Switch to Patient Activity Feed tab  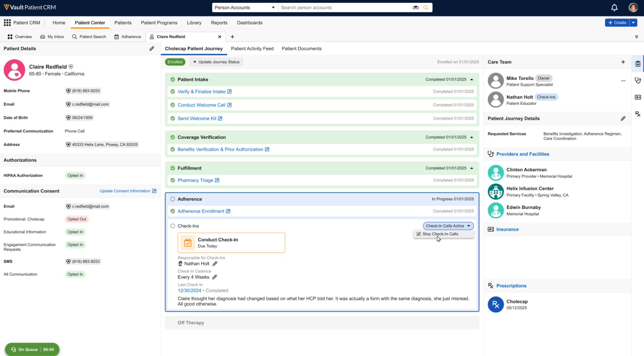point(252,49)
